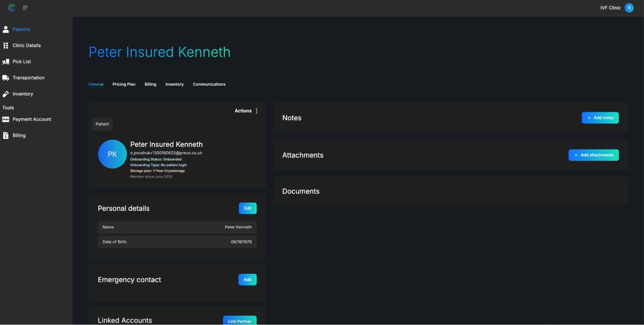Click the Billing invoice icon in sidebar
644x325 pixels.
(6, 135)
